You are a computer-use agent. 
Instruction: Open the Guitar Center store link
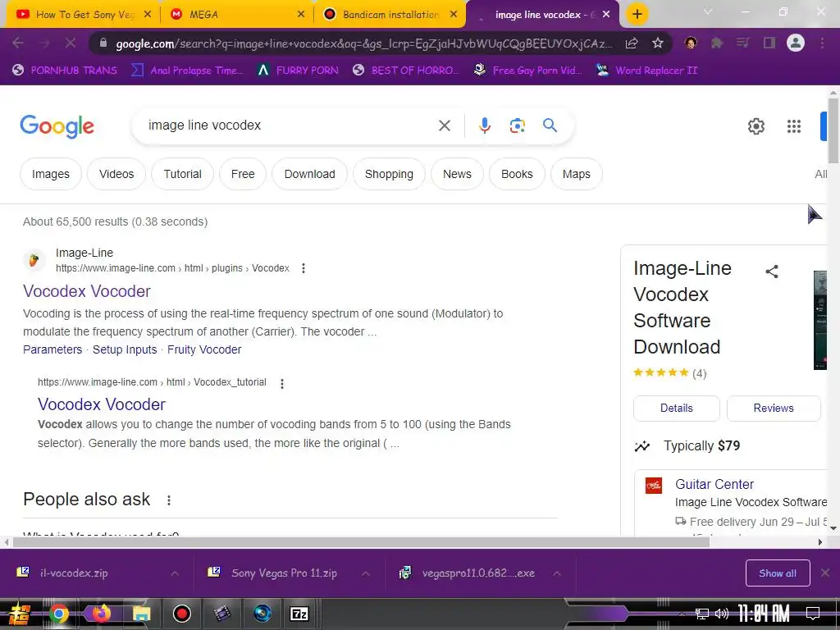pos(714,484)
